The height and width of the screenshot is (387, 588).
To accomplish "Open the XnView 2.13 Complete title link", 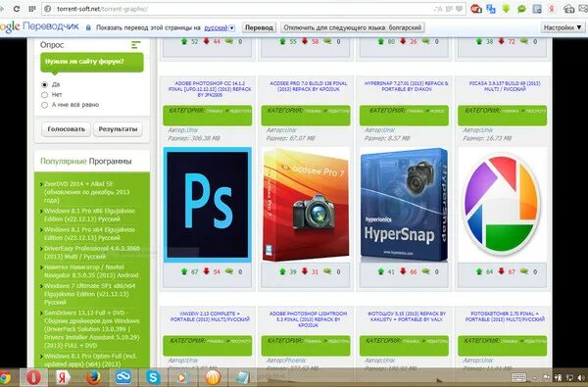I will (x=210, y=316).
